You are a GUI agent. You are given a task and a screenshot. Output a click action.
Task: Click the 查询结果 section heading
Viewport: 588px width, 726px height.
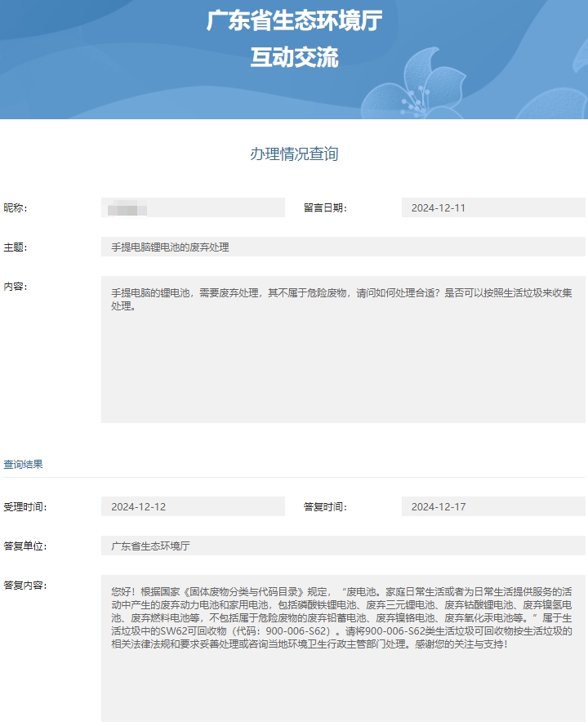pos(24,465)
